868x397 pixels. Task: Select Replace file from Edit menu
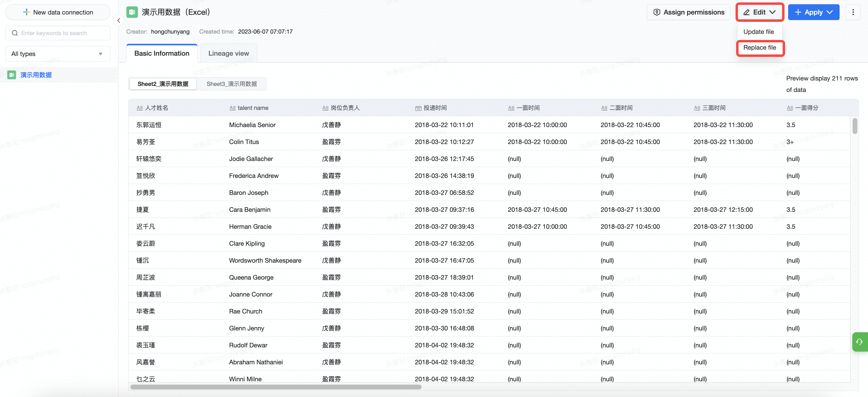(759, 48)
